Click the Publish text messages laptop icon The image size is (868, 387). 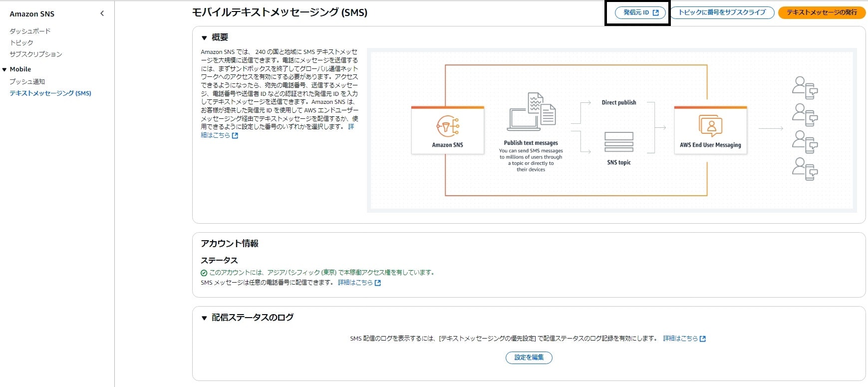click(532, 111)
